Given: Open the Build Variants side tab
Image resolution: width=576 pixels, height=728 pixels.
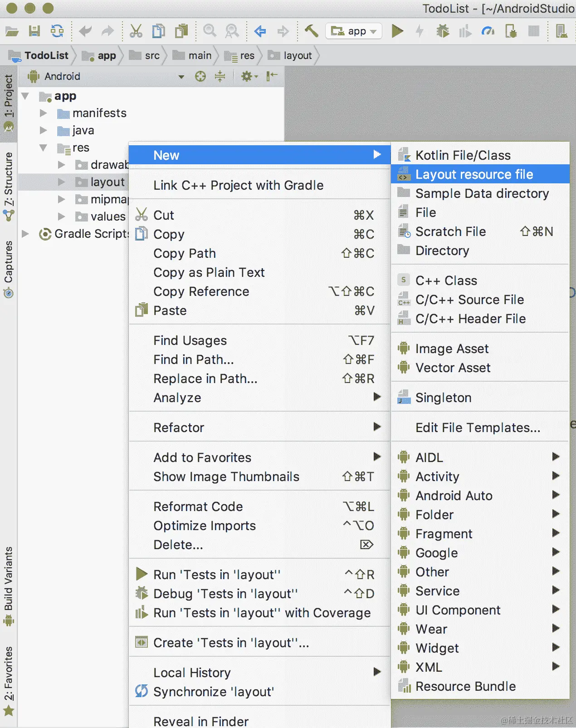Looking at the screenshot, I should point(8,585).
